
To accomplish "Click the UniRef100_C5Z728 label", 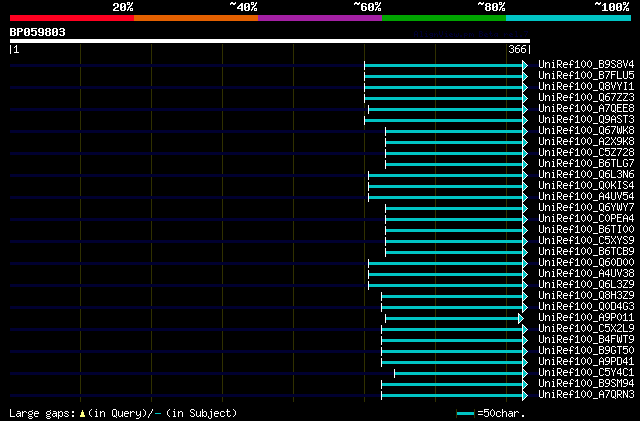I will point(586,153).
